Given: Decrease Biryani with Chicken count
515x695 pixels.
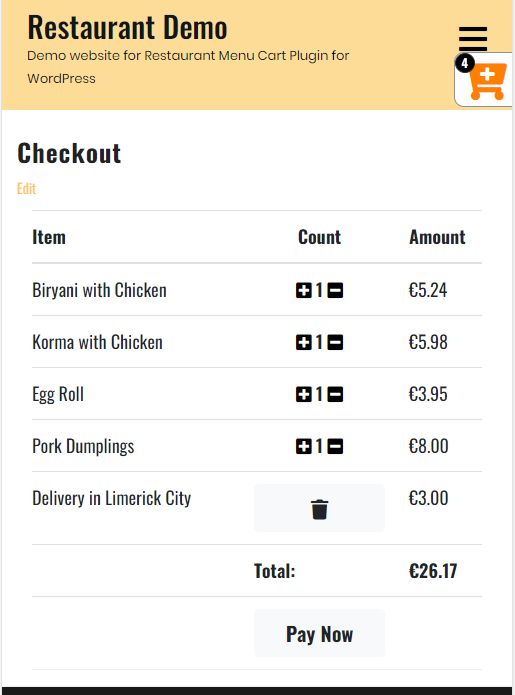Looking at the screenshot, I should pos(335,290).
